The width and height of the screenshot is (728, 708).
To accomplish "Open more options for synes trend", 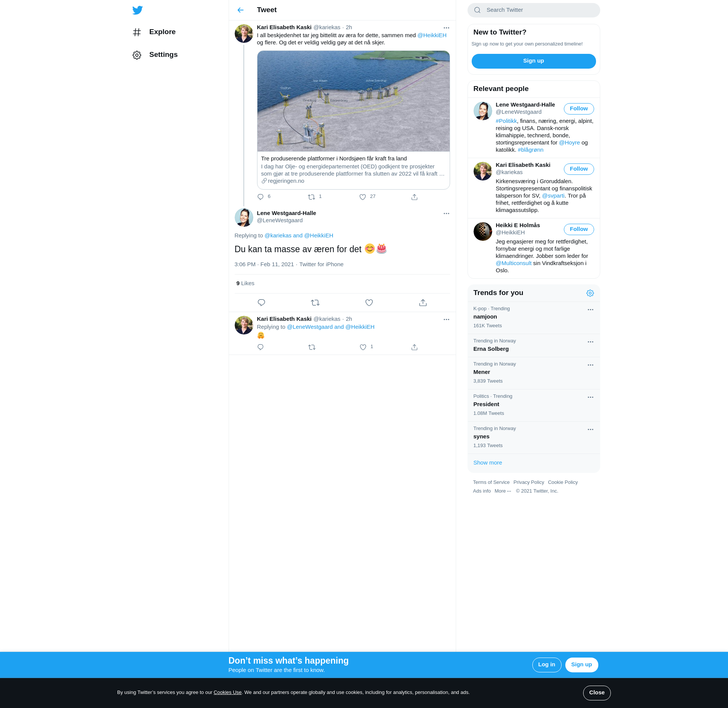I will tap(590, 430).
